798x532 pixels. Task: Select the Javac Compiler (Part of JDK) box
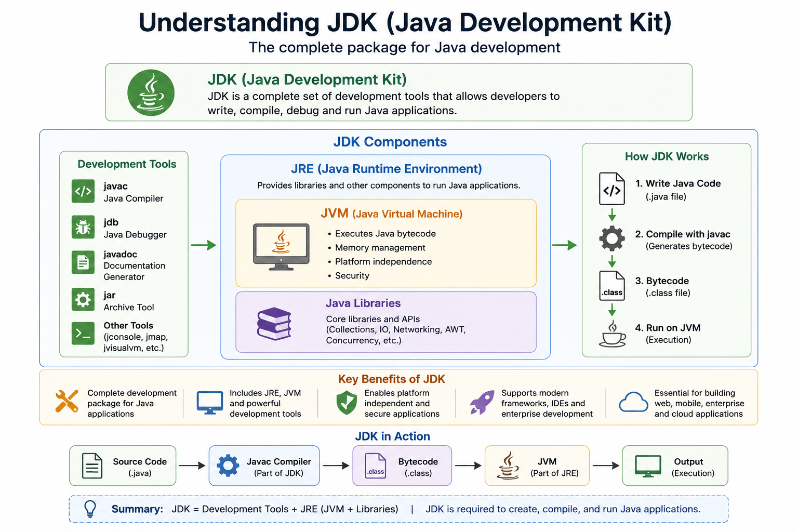264,465
